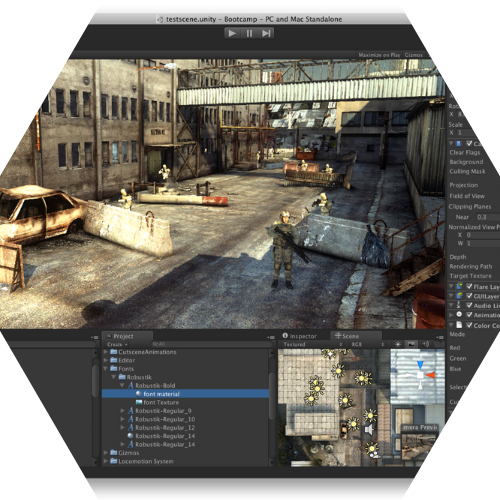Viewport: 500px width, 500px height.
Task: Toggle the game overlay image icon in Scene toolbar
Action: (411, 344)
